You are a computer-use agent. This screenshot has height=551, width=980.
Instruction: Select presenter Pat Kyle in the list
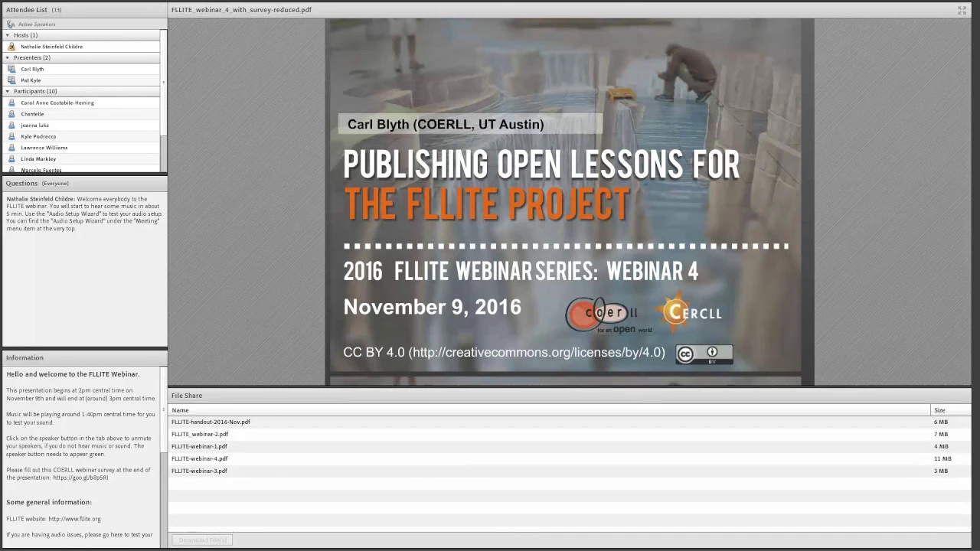[x=80, y=80]
